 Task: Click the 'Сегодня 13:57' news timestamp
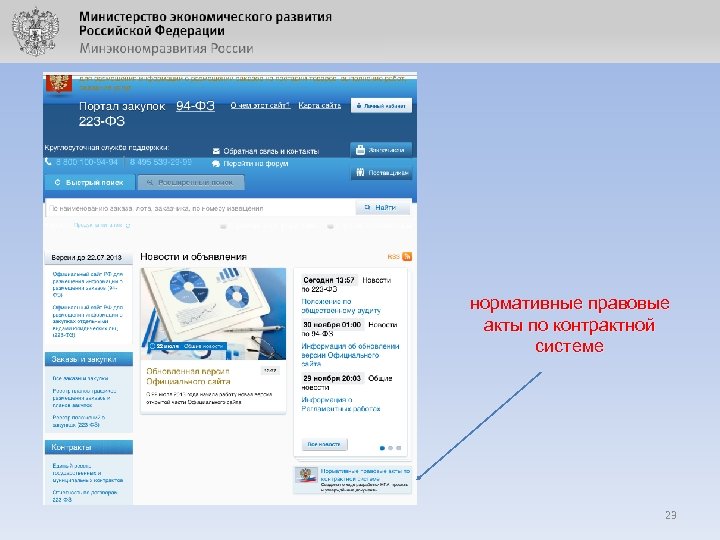click(x=329, y=280)
